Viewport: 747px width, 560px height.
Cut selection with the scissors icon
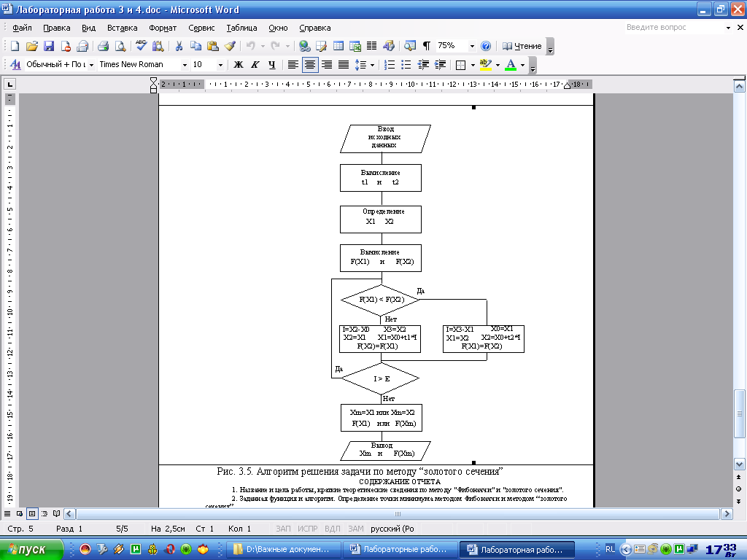(x=179, y=46)
